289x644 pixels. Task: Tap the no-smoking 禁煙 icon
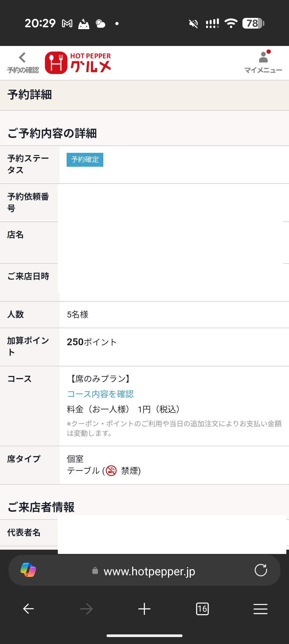tap(111, 471)
